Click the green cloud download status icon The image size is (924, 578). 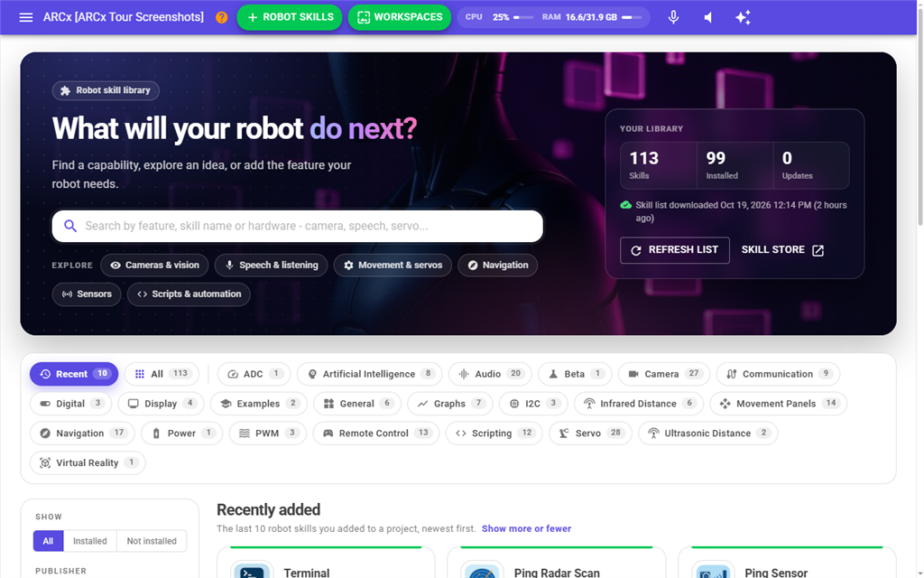click(x=626, y=205)
